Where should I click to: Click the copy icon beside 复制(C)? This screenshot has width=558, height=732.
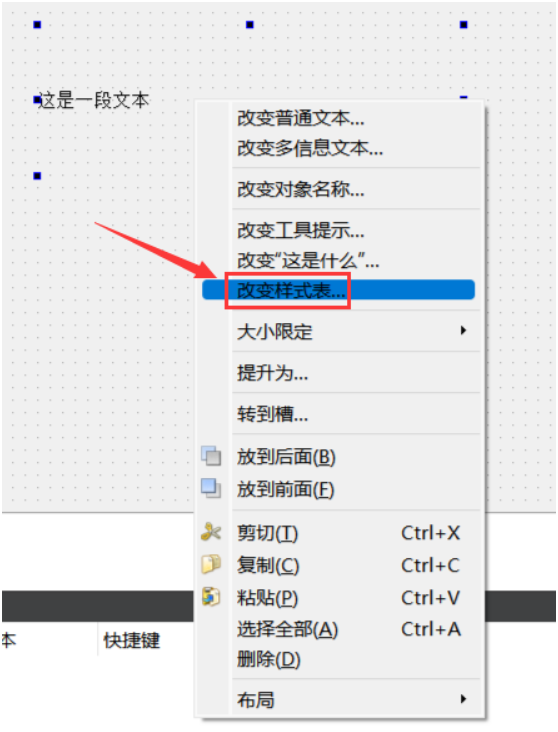pyautogui.click(x=211, y=564)
